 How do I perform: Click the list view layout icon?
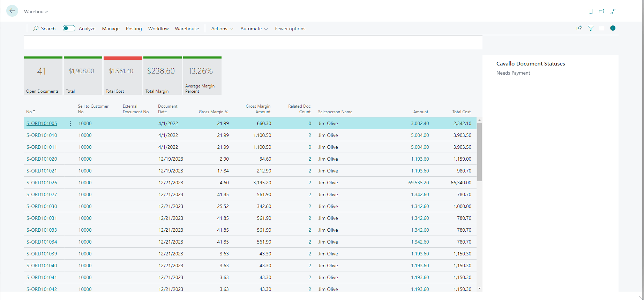pos(602,28)
